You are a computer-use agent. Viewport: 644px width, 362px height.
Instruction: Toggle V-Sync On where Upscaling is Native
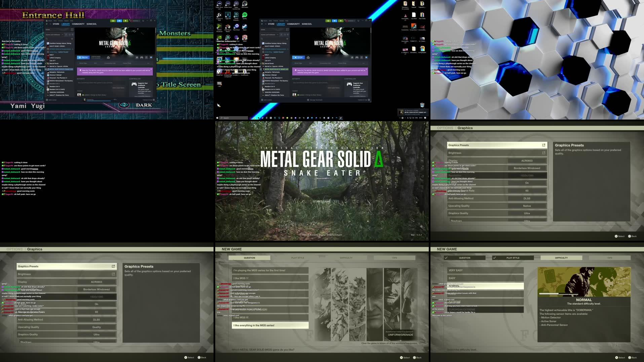(x=527, y=183)
